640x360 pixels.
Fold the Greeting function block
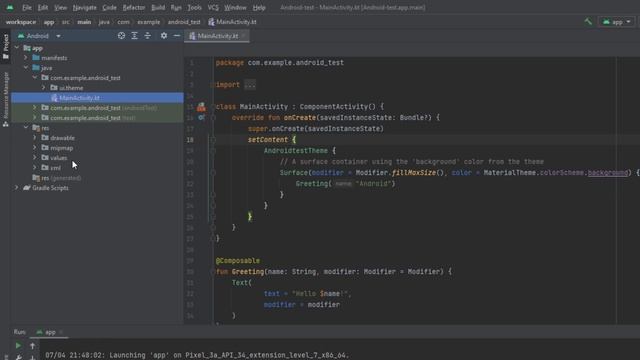point(213,272)
